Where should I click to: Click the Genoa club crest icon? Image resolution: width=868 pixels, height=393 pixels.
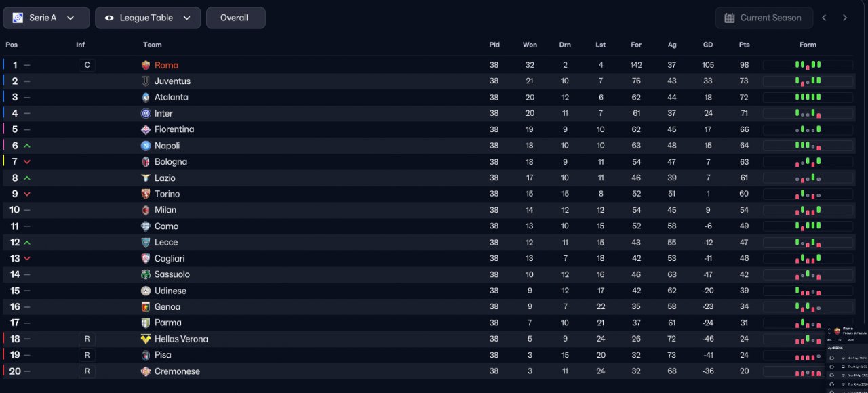[145, 307]
